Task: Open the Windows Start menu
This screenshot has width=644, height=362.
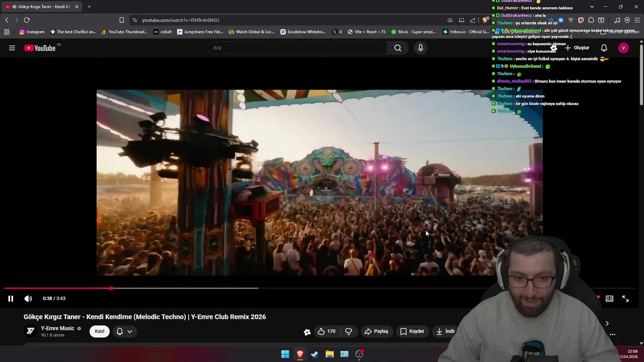Action: tap(285, 354)
